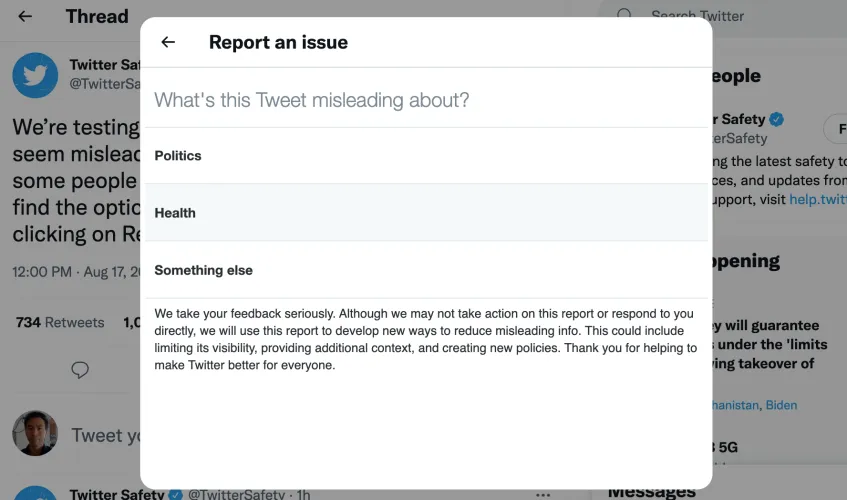Click the 12:00 PM Aug 17 timestamp
847x500 pixels.
pyautogui.click(x=75, y=271)
